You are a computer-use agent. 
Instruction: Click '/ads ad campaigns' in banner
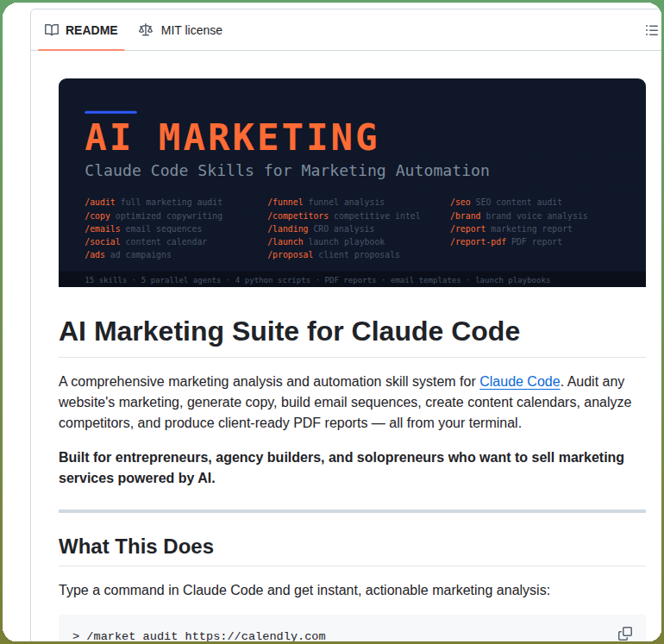tap(128, 255)
